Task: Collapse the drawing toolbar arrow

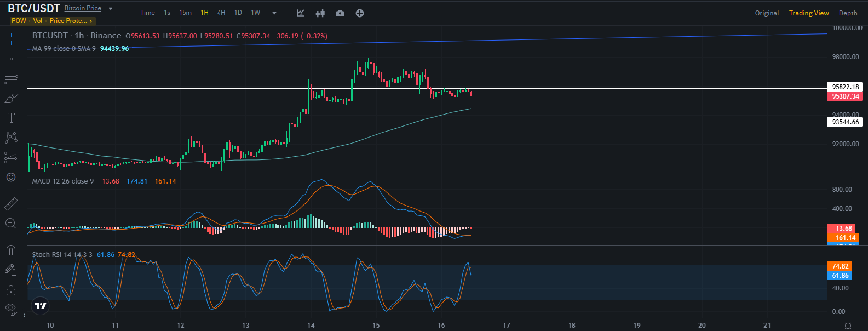Action: [24, 315]
